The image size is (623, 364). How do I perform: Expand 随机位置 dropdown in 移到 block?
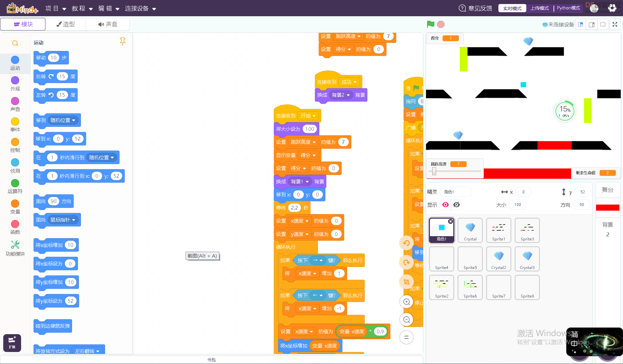[x=63, y=120]
